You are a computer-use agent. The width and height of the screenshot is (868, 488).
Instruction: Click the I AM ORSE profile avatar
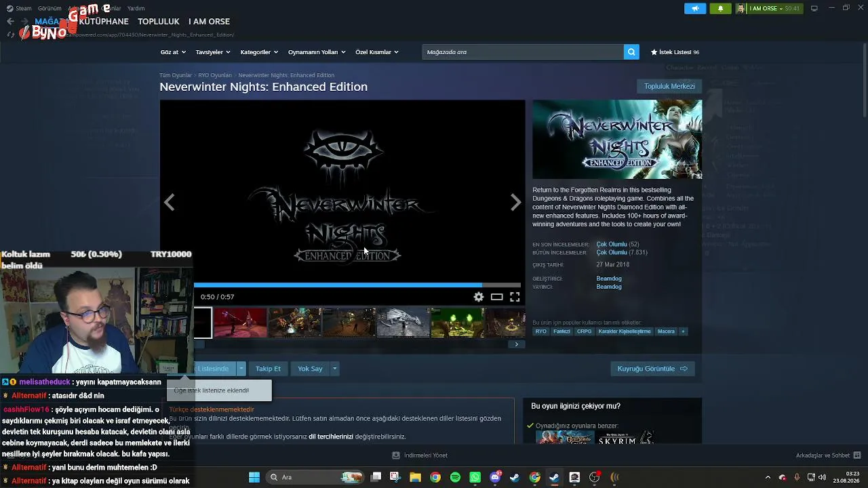click(741, 8)
